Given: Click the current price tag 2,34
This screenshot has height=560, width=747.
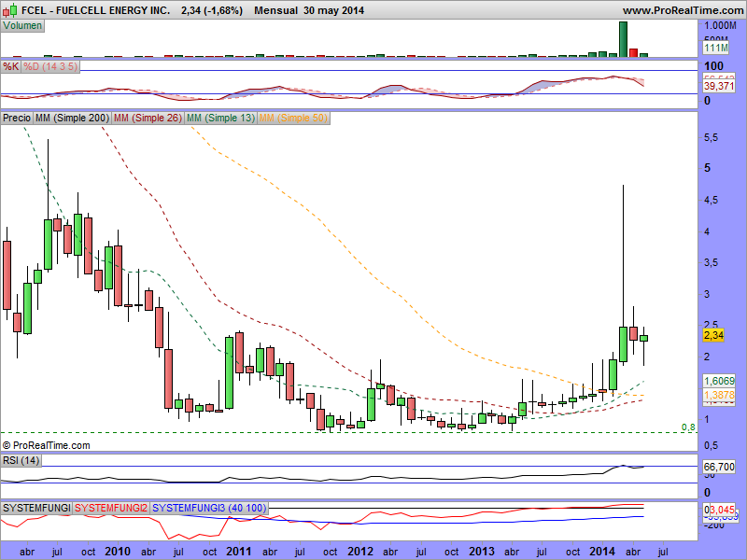Looking at the screenshot, I should (713, 335).
